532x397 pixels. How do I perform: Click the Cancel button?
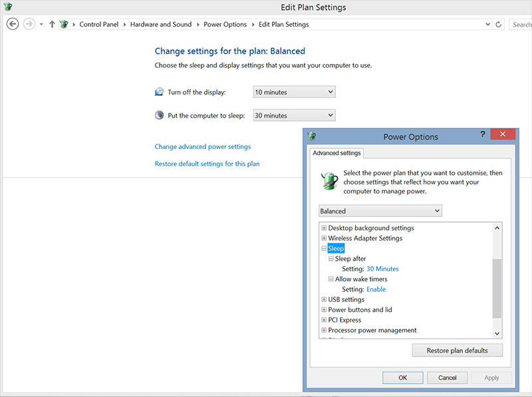tap(447, 378)
